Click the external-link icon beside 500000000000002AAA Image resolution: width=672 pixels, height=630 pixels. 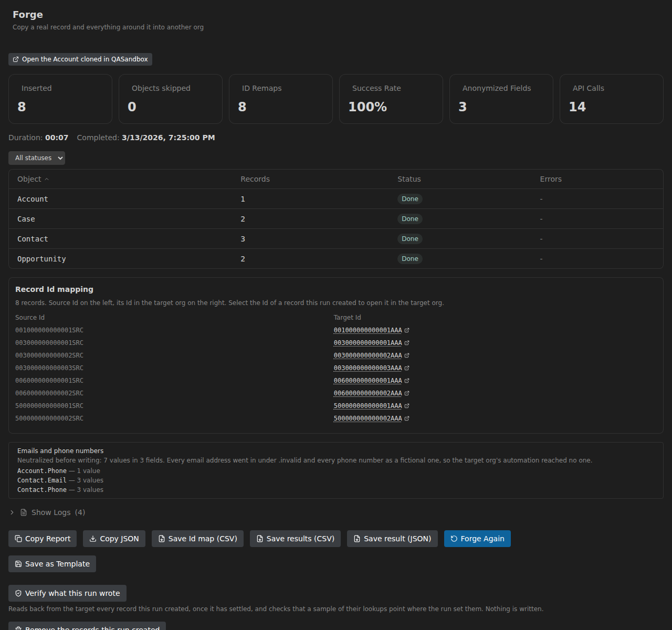click(407, 418)
